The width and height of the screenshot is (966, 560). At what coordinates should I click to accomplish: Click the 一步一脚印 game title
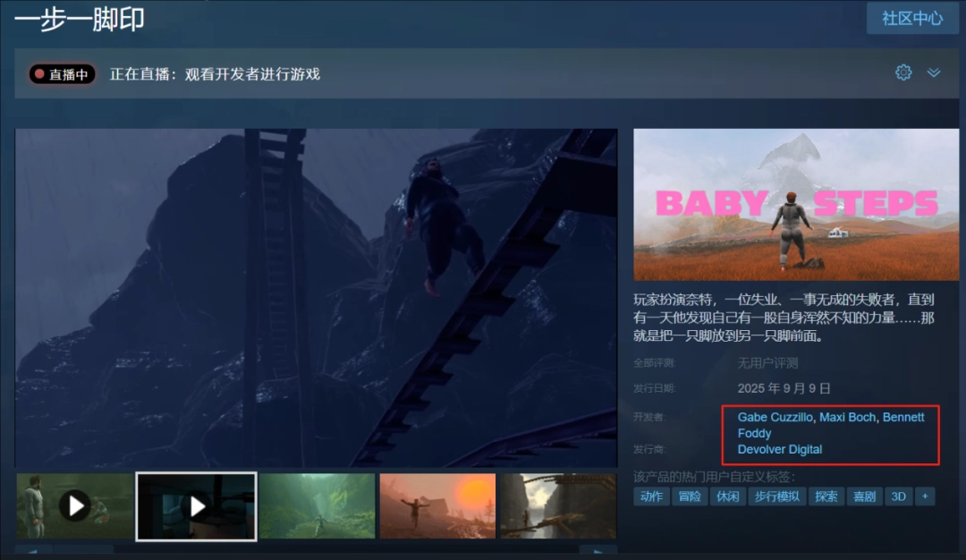tap(80, 19)
